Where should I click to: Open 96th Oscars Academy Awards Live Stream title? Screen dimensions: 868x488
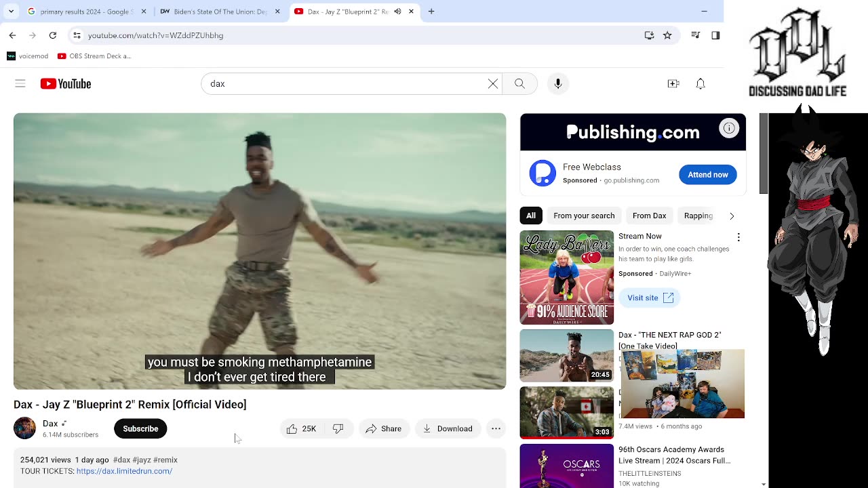pyautogui.click(x=674, y=455)
